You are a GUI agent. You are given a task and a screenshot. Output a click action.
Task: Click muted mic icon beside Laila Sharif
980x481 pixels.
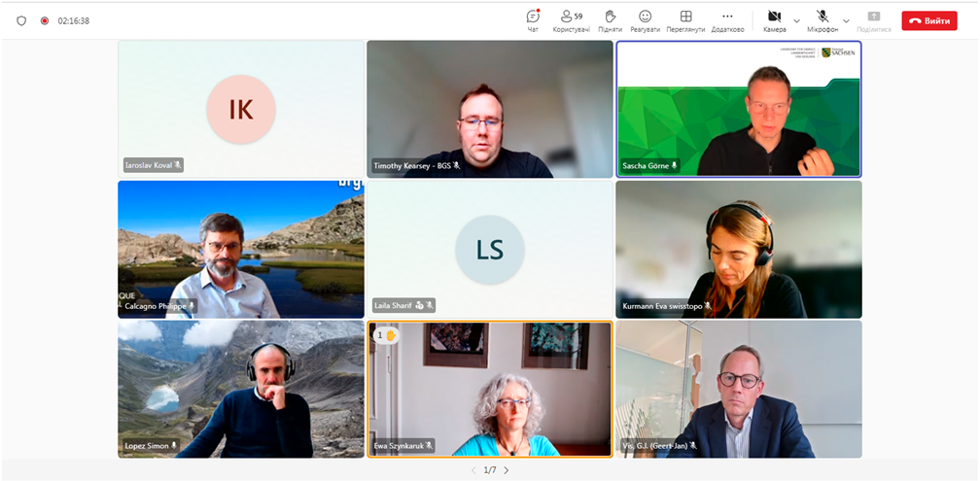430,306
